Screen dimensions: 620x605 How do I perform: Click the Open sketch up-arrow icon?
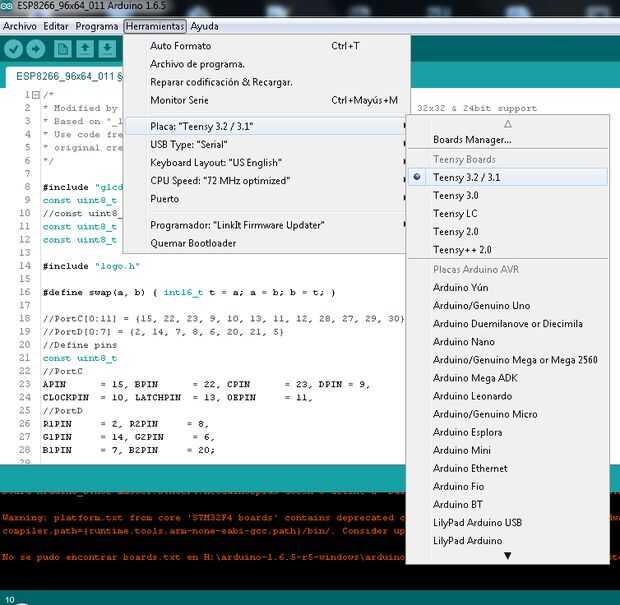[85, 49]
